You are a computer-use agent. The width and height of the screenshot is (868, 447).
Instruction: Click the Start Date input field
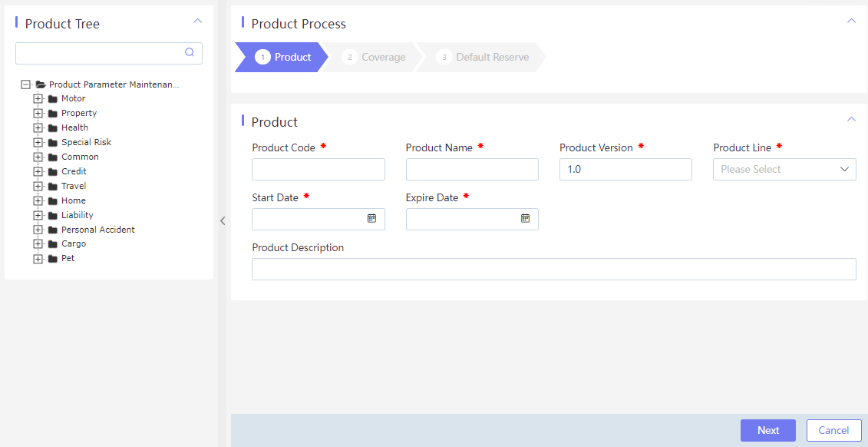click(318, 220)
